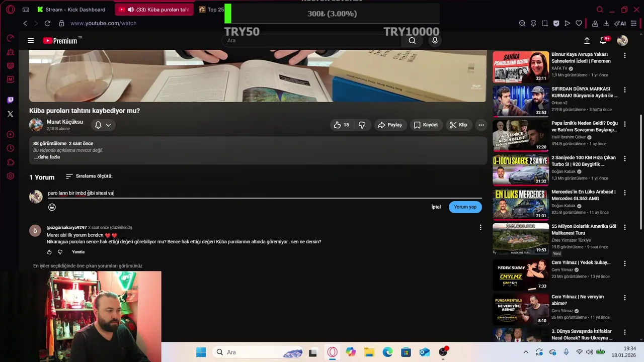The image size is (644, 362).
Task: Like the @ozgursakarya9297 comment
Action: click(49, 252)
